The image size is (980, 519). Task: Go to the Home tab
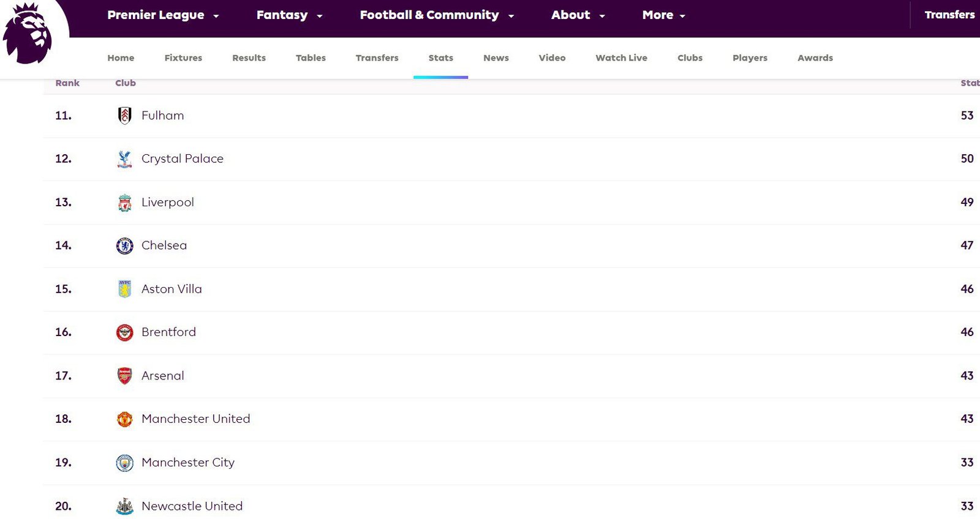coord(121,58)
